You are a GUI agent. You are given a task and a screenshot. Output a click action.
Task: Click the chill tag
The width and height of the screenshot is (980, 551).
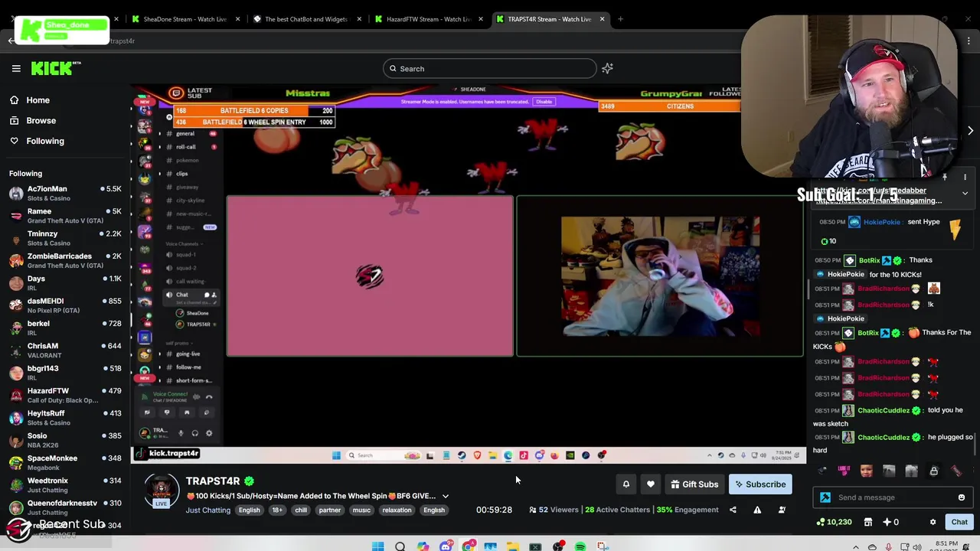[x=301, y=510]
